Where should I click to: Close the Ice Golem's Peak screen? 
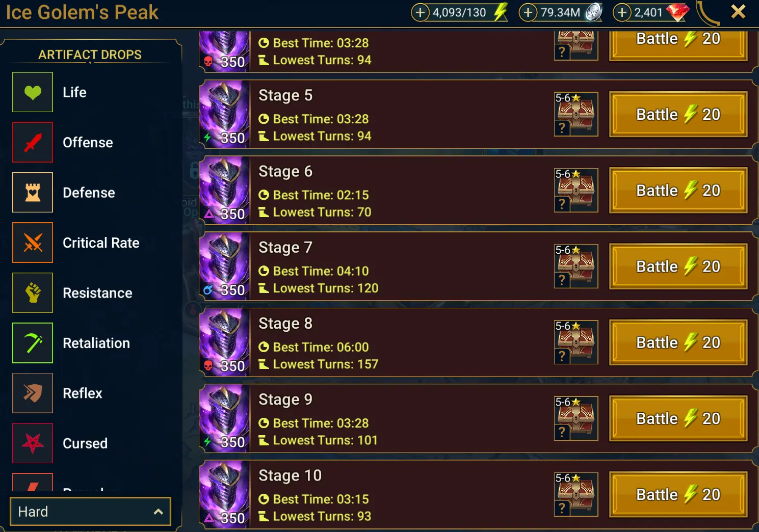click(738, 12)
